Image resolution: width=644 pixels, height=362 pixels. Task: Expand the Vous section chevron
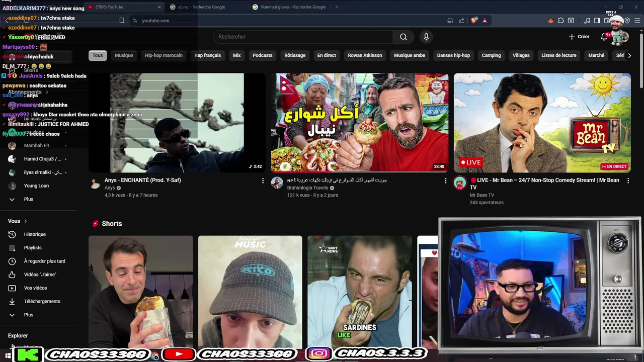click(x=26, y=221)
